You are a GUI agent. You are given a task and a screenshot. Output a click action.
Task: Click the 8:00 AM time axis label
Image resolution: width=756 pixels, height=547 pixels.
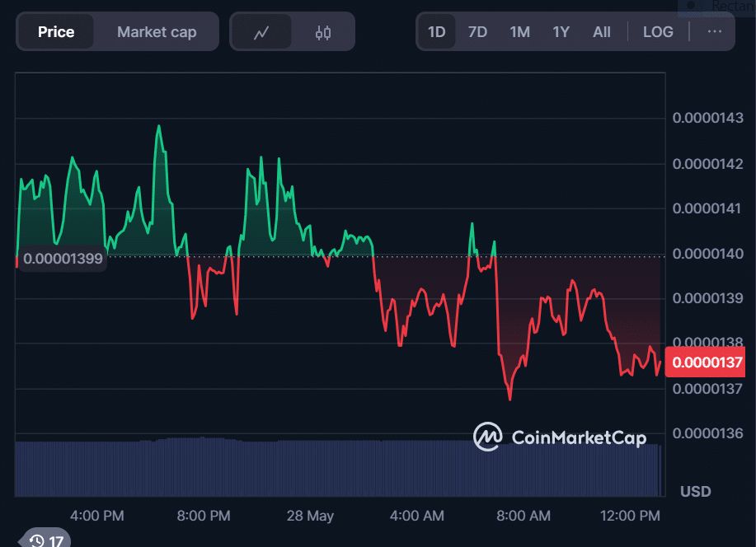(523, 516)
